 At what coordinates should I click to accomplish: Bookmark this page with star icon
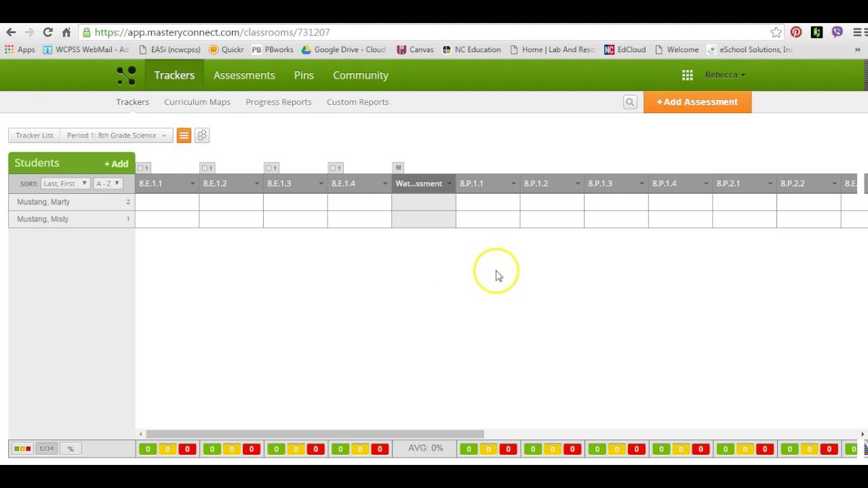tap(776, 32)
